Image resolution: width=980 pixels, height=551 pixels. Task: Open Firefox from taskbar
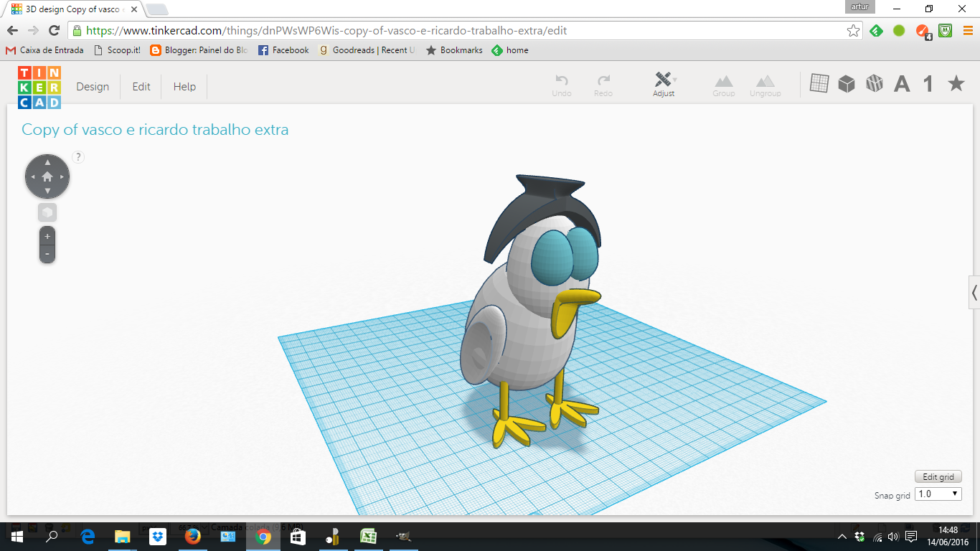coord(192,537)
